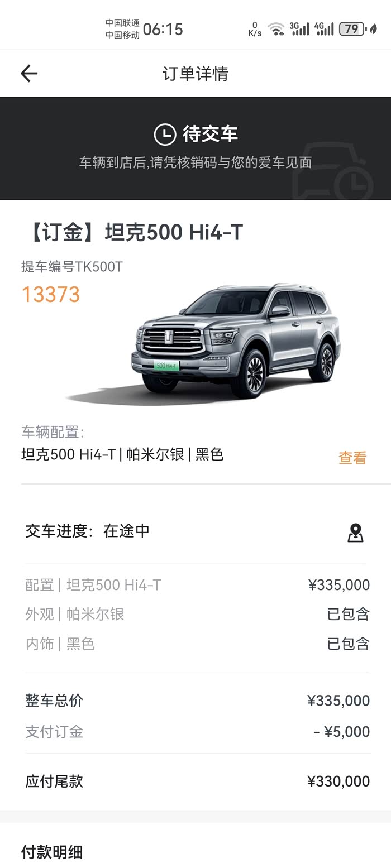391x868 pixels.
Task: Tap the 应付尾款 ¥330,000 row
Action: click(197, 781)
